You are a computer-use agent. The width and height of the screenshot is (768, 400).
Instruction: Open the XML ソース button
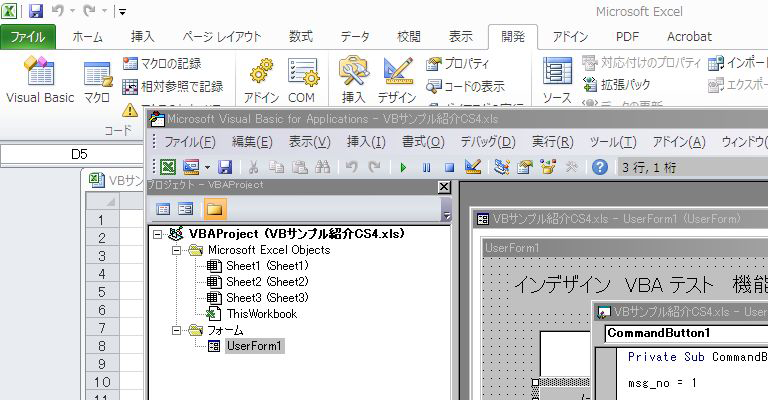tap(557, 80)
